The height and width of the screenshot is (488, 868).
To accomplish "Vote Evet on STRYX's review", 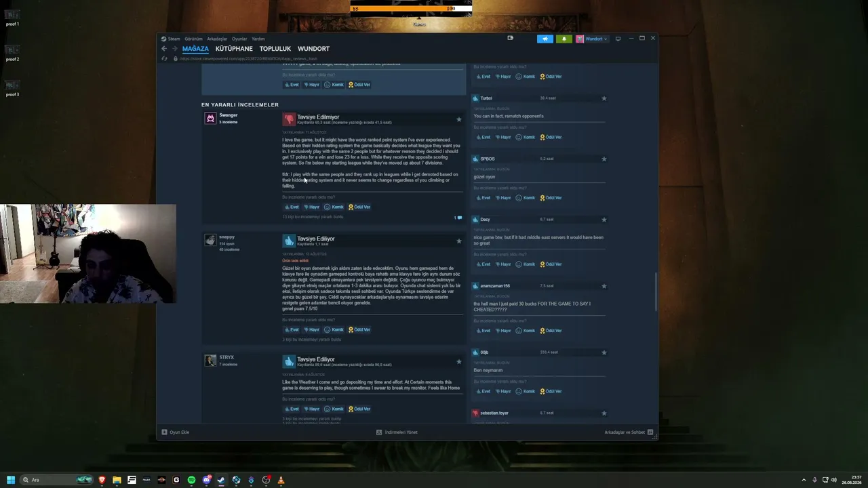I will tap(292, 409).
